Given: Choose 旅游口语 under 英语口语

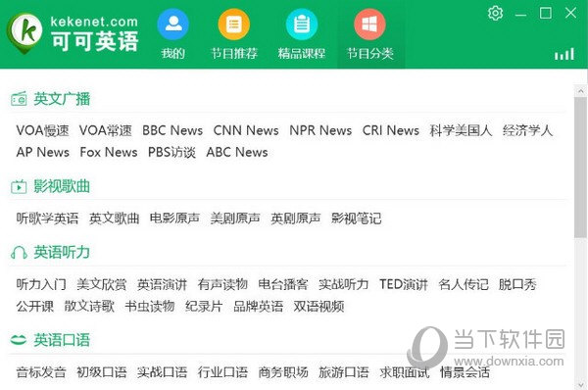Looking at the screenshot, I should [344, 372].
